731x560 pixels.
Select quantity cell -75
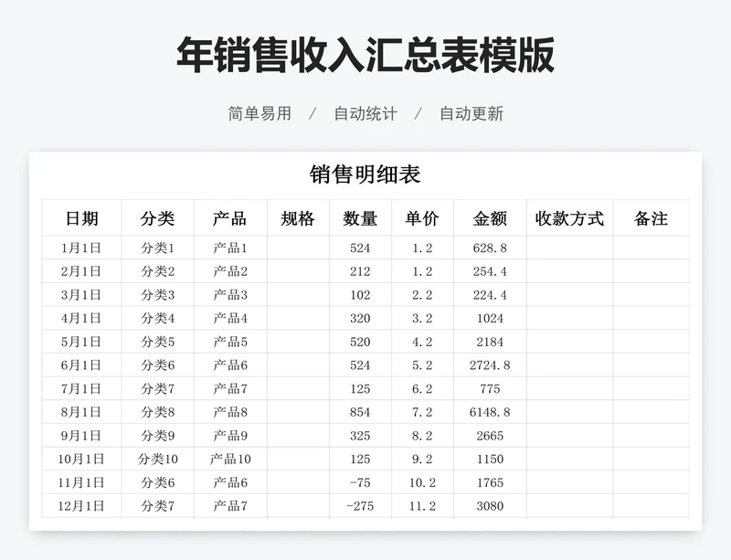pos(360,482)
